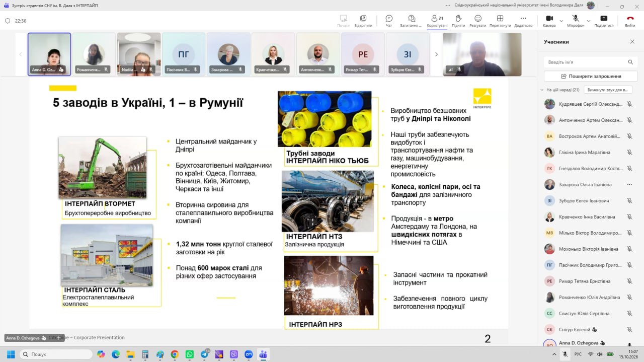This screenshot has width=644, height=362.
Task: Click mic icon beside Глікіна Ірина Маратівна
Action: pos(629,153)
